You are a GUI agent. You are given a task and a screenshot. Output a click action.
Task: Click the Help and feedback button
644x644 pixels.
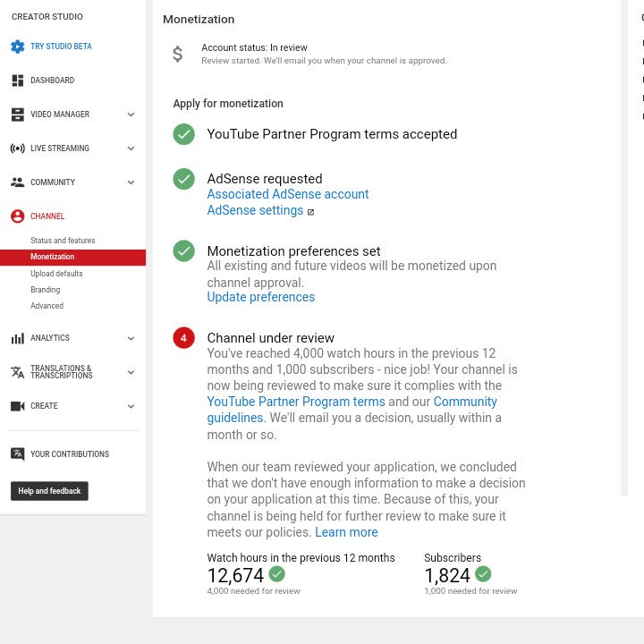tap(49, 491)
